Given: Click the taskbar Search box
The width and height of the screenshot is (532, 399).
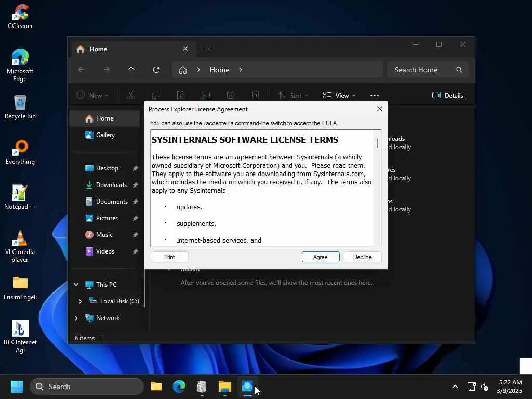Looking at the screenshot, I should point(87,387).
